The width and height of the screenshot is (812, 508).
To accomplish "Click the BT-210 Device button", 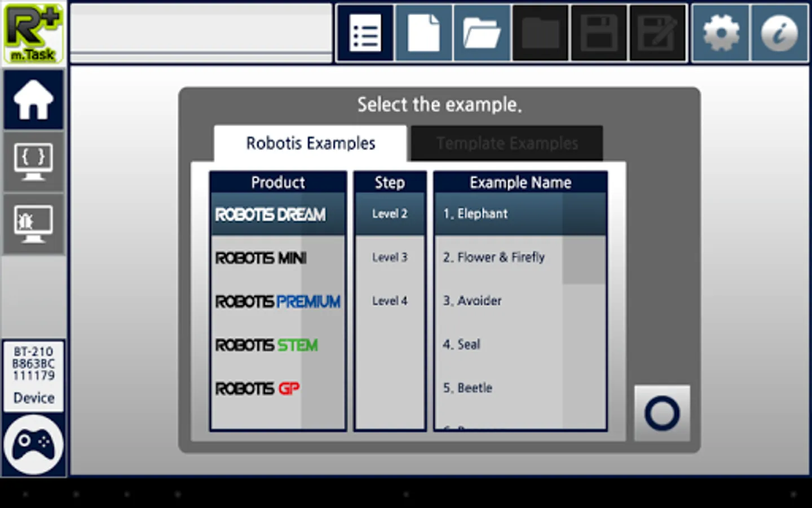I will (33, 375).
